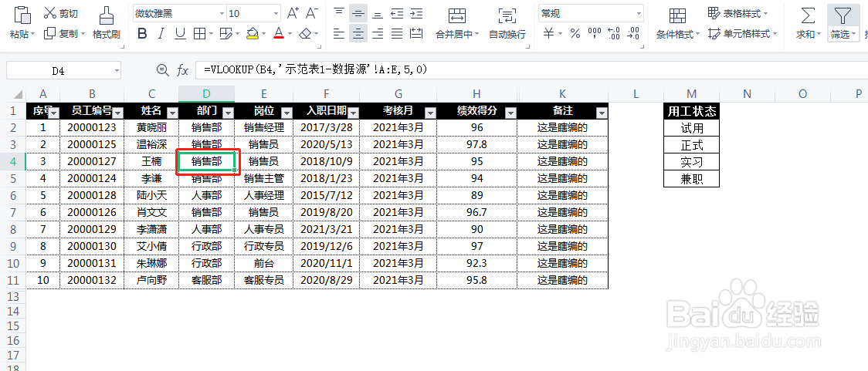The image size is (868, 371).
Task: Align cell text to the left
Action: (x=339, y=34)
